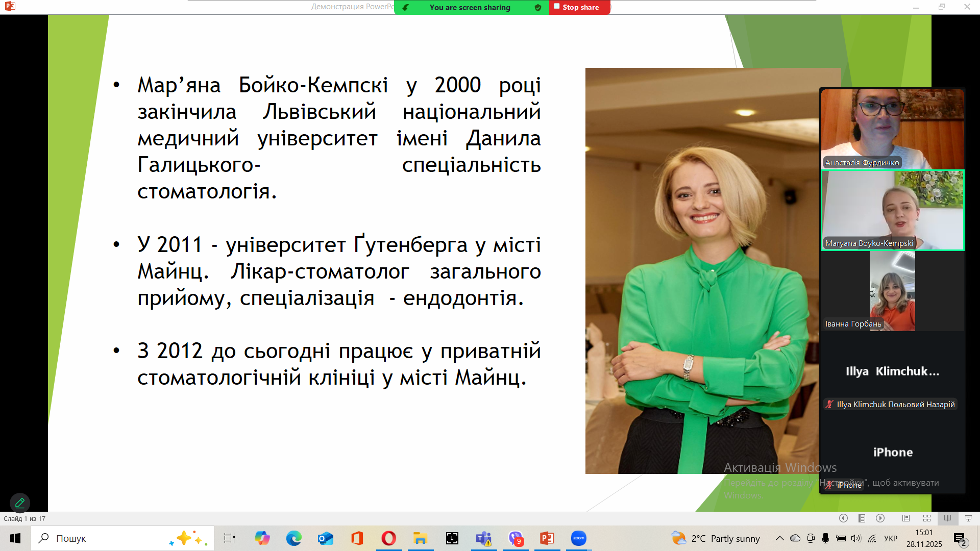Go to previous slide with arrow
Screen dimensions: 980x551
coord(843,518)
